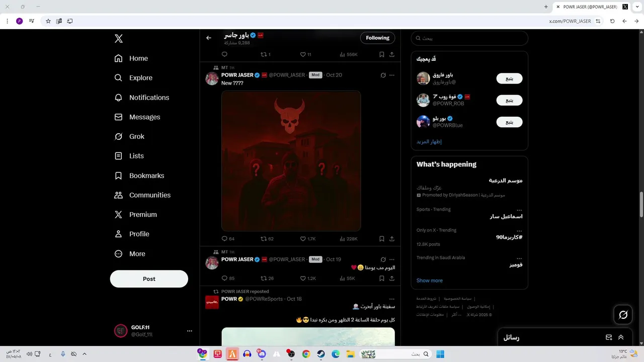The image size is (644, 362).
Task: Open Communities from the sidebar
Action: [x=142, y=195]
